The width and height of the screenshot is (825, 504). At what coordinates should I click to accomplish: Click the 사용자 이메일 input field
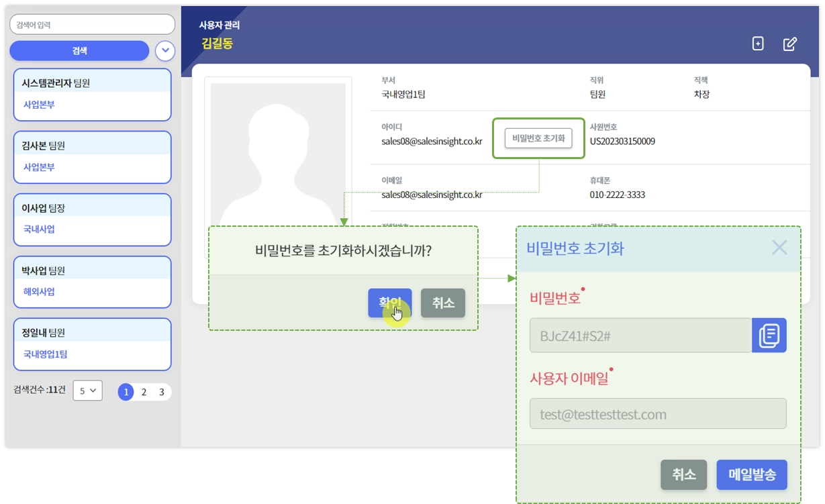click(658, 413)
